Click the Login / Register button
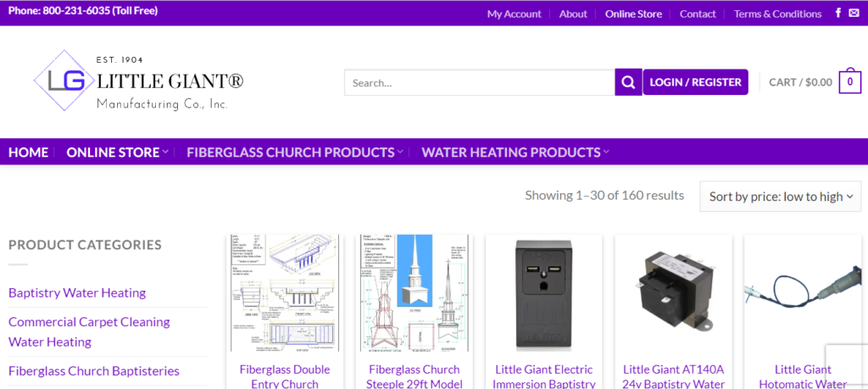868x389 pixels. (x=695, y=82)
